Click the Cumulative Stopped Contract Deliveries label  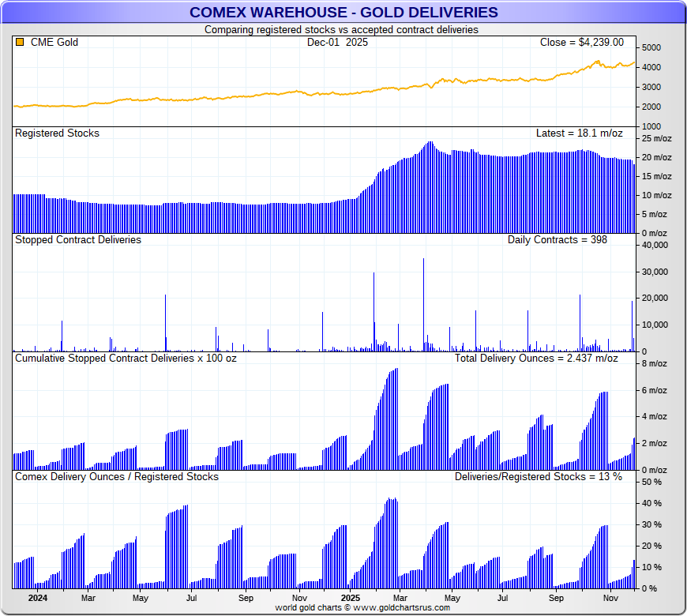126,358
